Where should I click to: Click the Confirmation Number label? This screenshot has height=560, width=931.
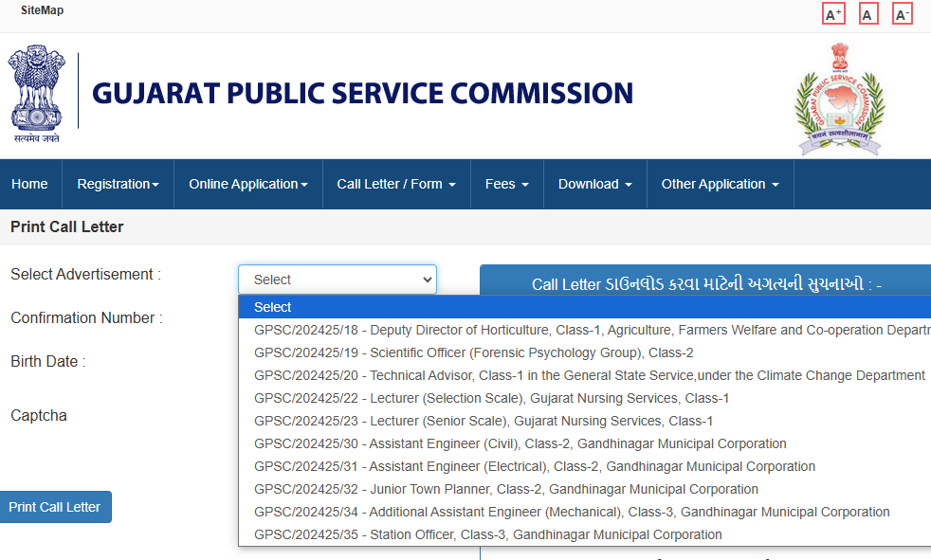point(86,318)
